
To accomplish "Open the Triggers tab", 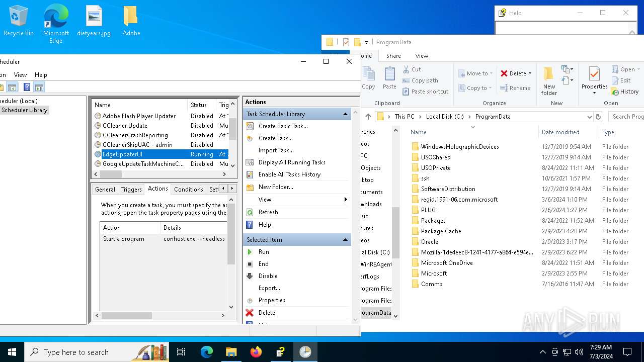I will click(x=131, y=190).
